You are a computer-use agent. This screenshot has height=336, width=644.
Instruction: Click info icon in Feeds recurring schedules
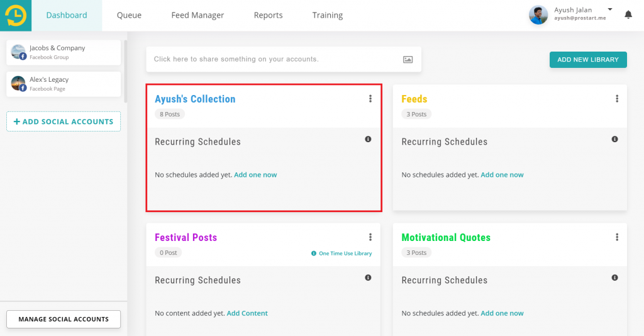(x=614, y=139)
